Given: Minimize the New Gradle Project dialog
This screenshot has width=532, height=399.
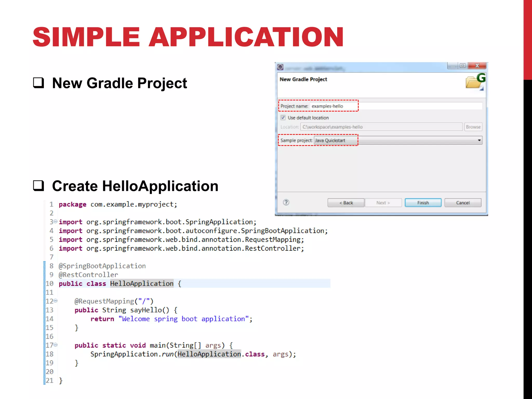Looking at the screenshot, I should tap(453, 65).
